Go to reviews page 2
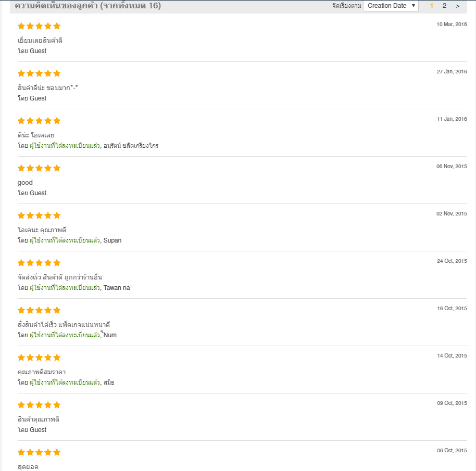The width and height of the screenshot is (476, 471). click(444, 6)
